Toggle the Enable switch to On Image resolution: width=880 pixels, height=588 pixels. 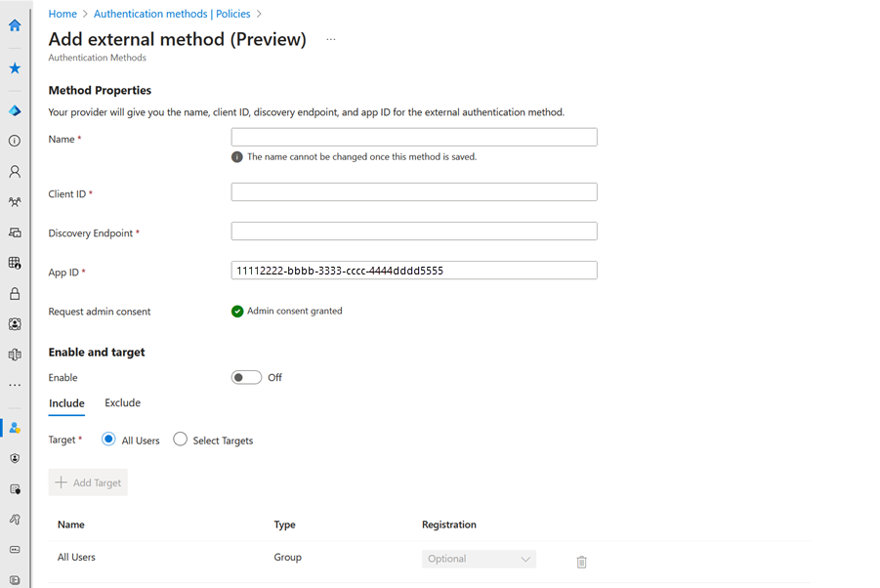246,377
